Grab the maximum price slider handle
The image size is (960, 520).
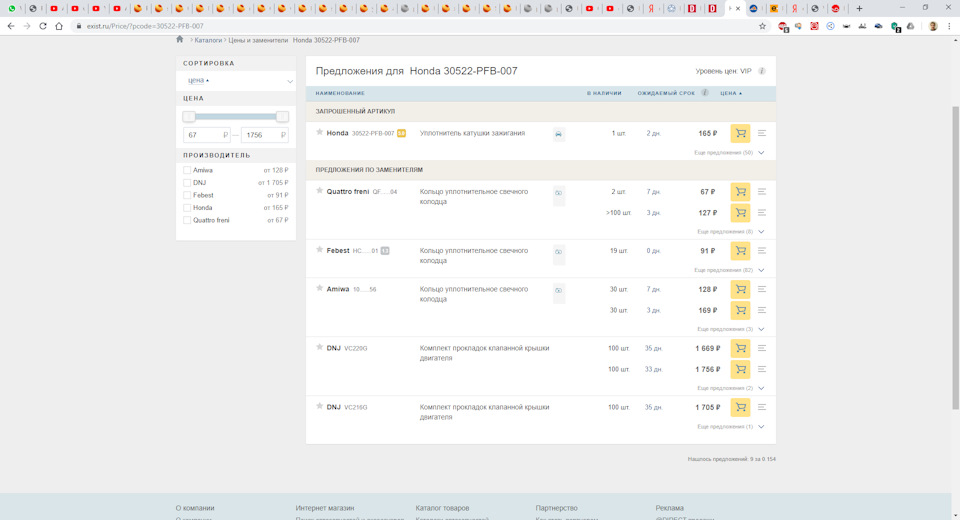click(282, 116)
